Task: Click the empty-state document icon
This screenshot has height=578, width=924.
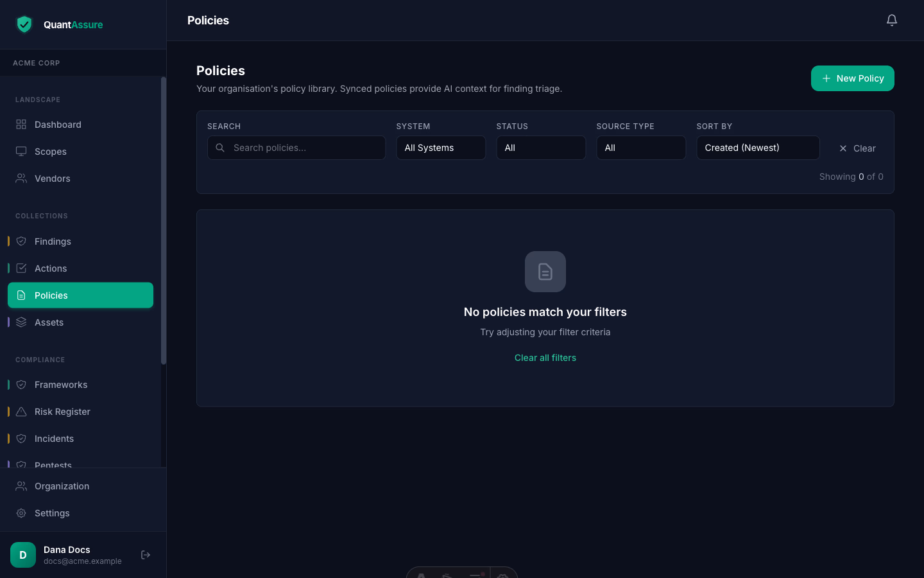Action: [545, 272]
